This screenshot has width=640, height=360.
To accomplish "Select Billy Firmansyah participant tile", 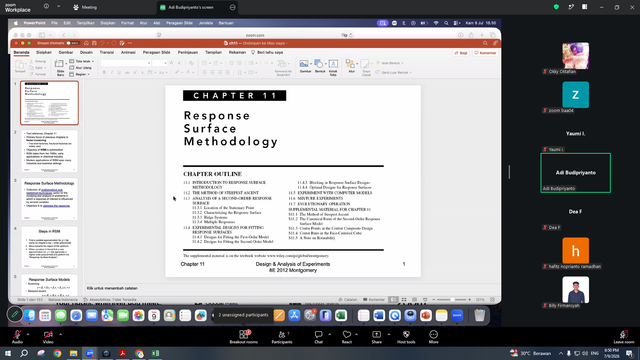I will (576, 290).
